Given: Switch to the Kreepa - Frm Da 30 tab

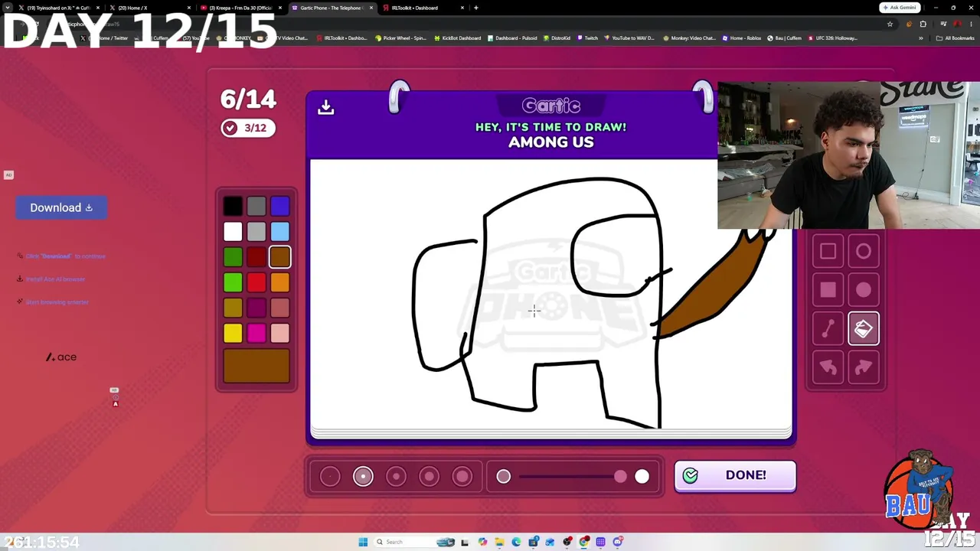Looking at the screenshot, I should (240, 8).
